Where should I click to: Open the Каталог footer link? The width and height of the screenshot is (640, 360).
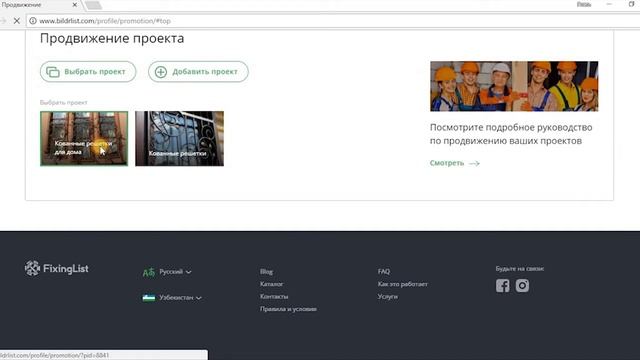click(x=271, y=284)
